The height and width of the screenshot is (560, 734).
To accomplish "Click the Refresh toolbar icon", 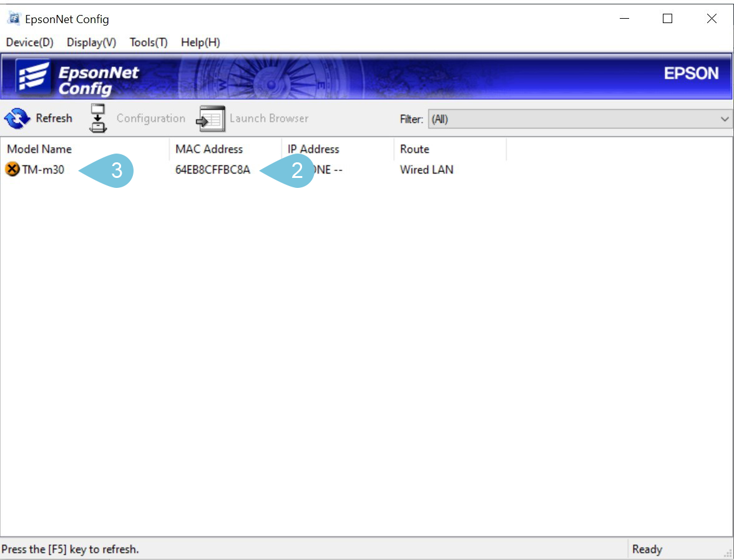I will tap(39, 118).
